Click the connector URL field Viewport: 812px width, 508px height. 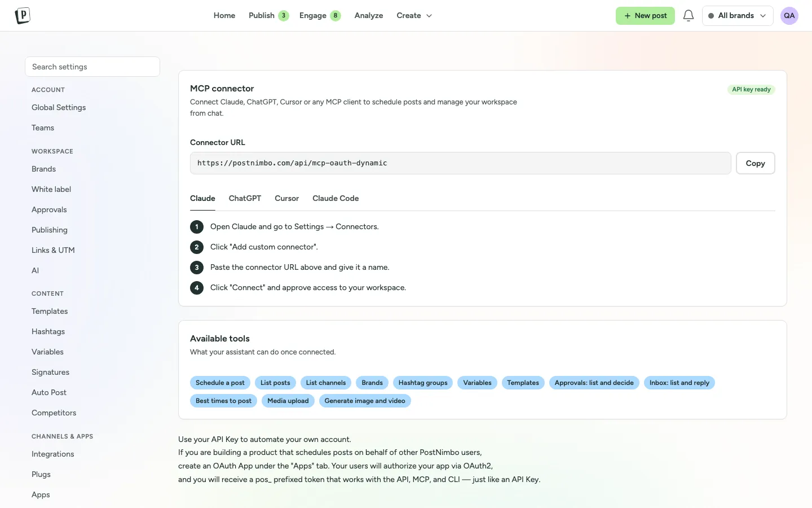[461, 163]
